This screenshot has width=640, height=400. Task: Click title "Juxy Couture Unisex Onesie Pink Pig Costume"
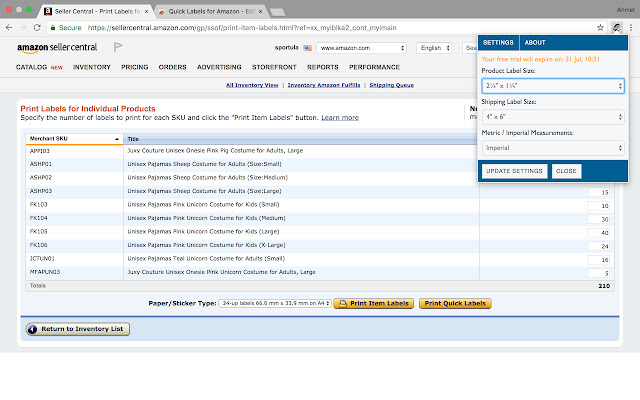215,151
